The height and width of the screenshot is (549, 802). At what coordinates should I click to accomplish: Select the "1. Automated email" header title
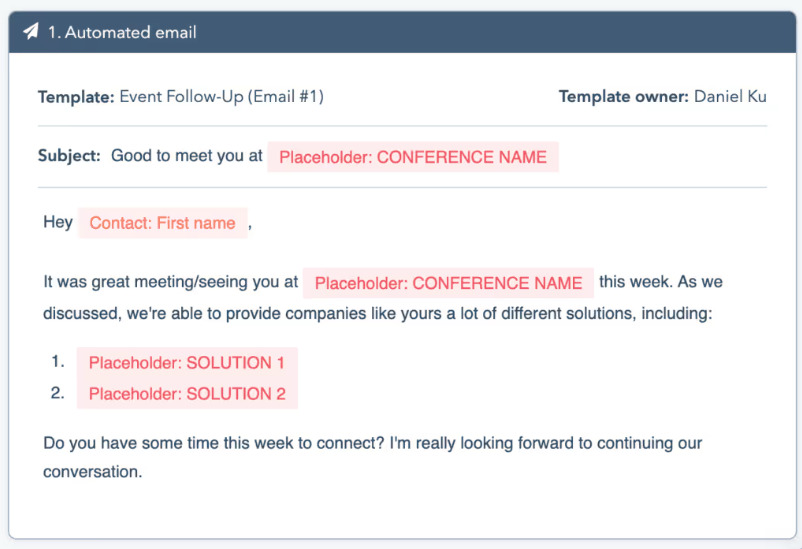pyautogui.click(x=122, y=32)
